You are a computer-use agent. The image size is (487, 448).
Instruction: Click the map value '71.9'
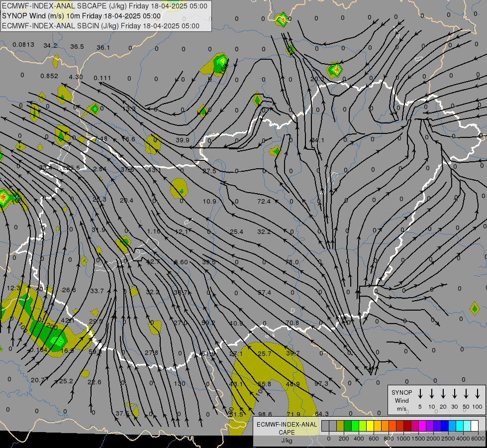coord(293,414)
